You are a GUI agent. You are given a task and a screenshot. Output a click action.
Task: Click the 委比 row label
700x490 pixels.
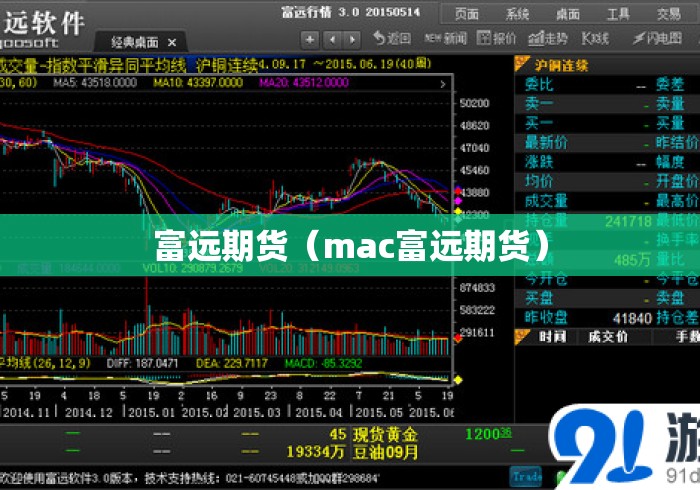point(539,84)
